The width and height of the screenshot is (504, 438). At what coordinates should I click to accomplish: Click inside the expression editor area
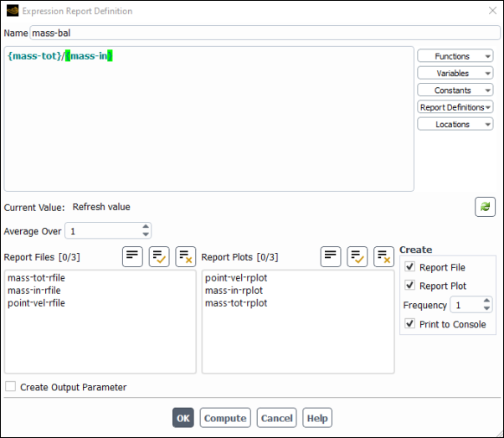point(209,119)
